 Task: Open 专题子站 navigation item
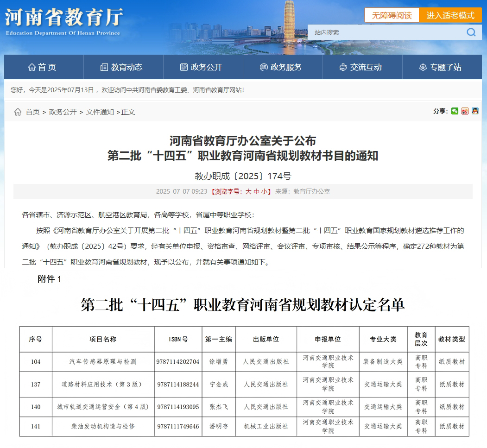(x=441, y=67)
